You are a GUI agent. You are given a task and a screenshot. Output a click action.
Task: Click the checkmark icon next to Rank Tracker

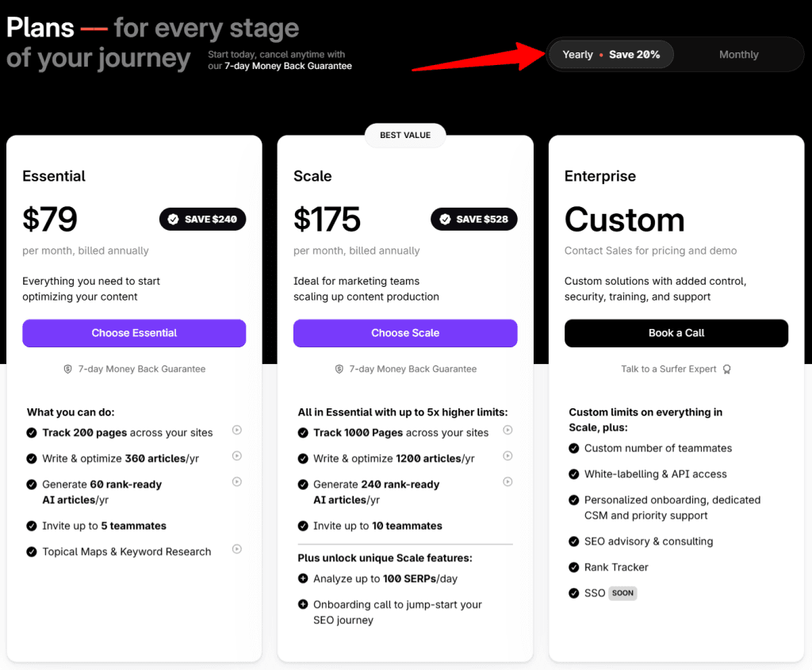[574, 567]
